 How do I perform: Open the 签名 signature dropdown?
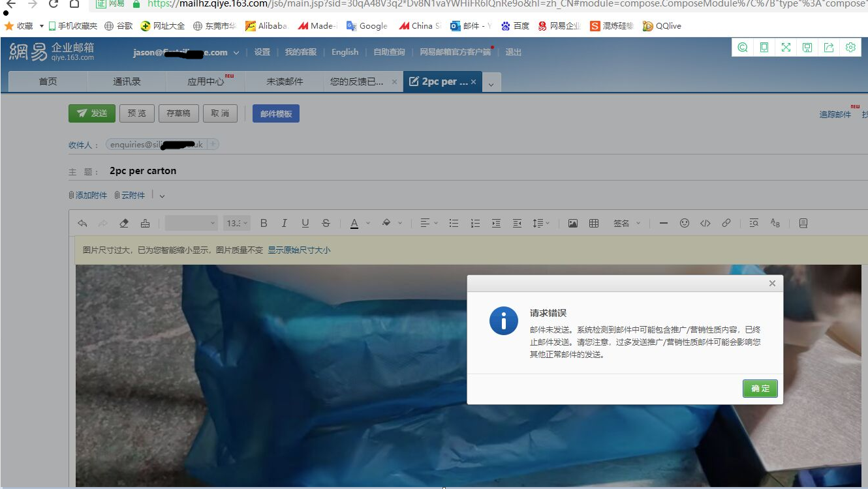point(627,223)
